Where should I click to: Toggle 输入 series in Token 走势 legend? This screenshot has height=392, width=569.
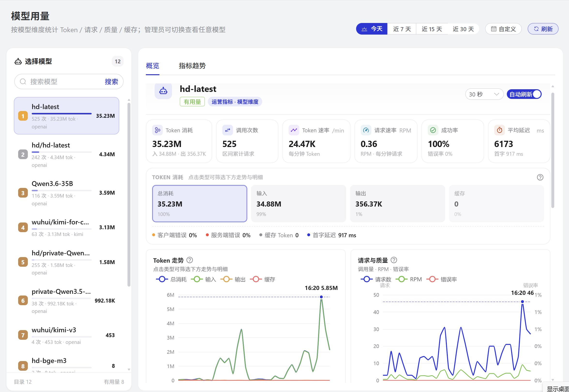[x=203, y=279]
